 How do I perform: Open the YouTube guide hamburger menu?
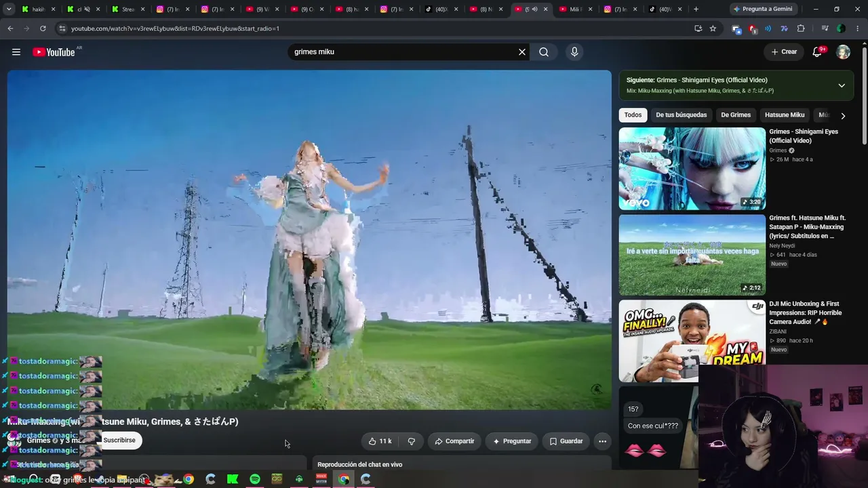[x=16, y=52]
